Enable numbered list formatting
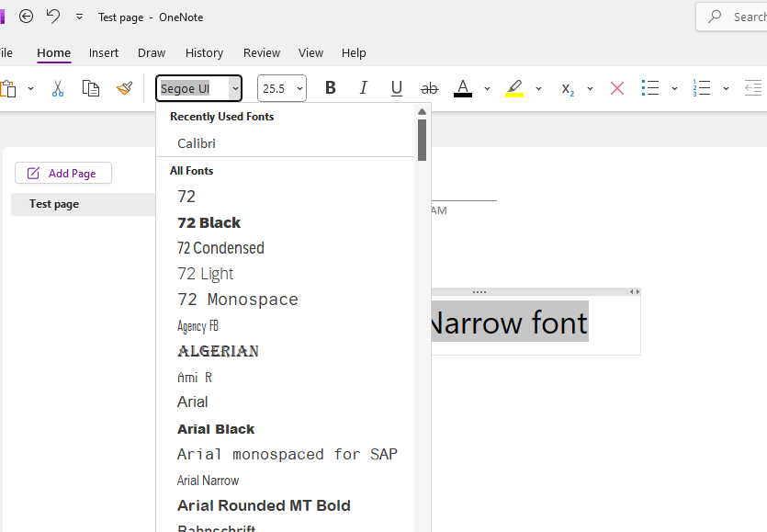 (700, 87)
